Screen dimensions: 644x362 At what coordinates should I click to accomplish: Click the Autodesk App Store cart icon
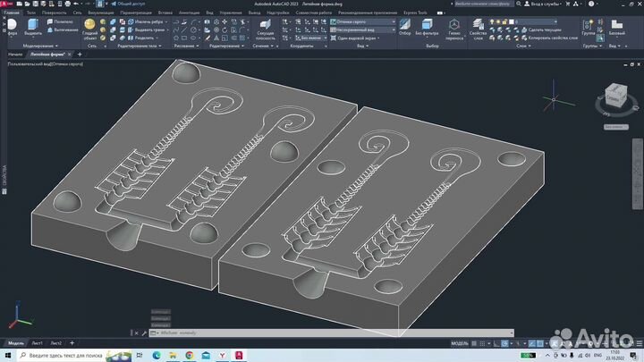[568, 4]
